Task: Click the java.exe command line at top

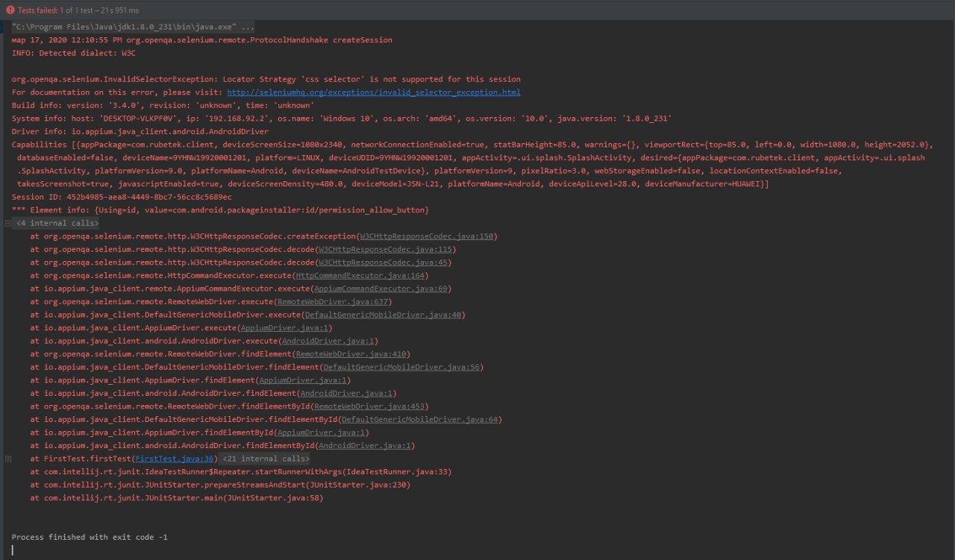Action: pos(133,27)
